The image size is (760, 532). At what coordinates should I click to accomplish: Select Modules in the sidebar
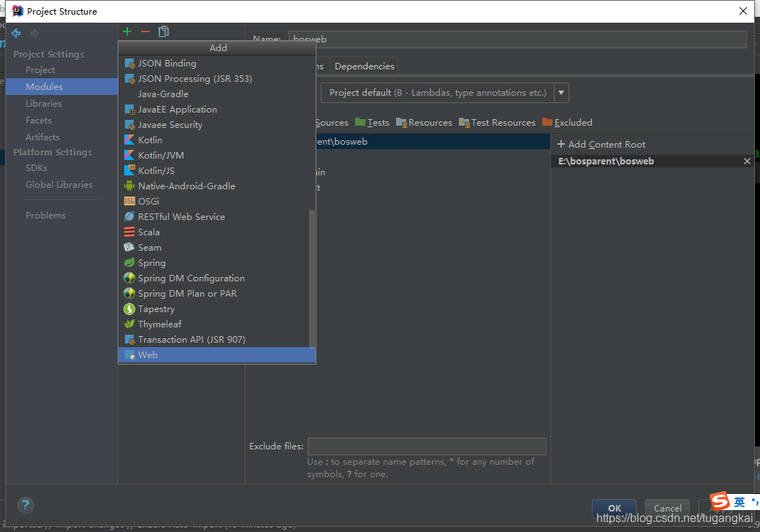pos(61,87)
